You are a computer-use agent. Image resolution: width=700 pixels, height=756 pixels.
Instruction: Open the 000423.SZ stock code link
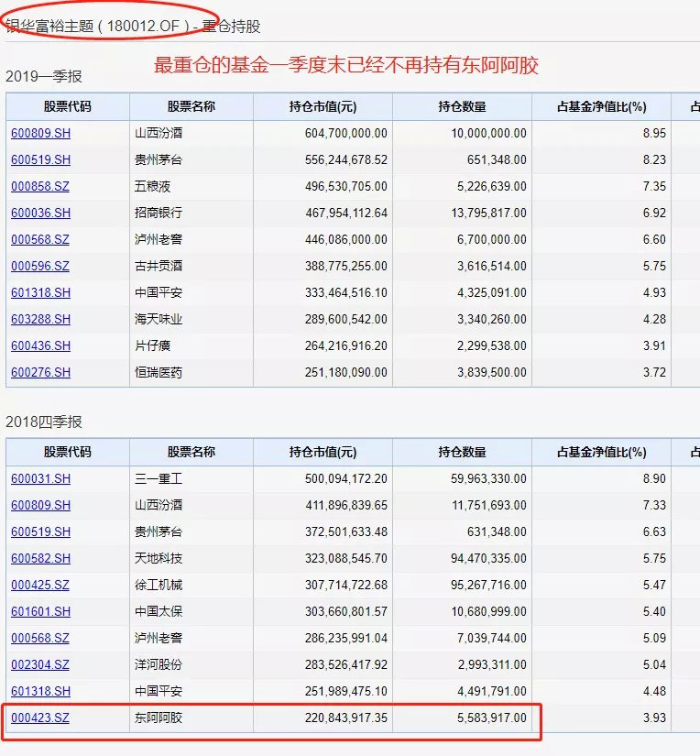40,717
